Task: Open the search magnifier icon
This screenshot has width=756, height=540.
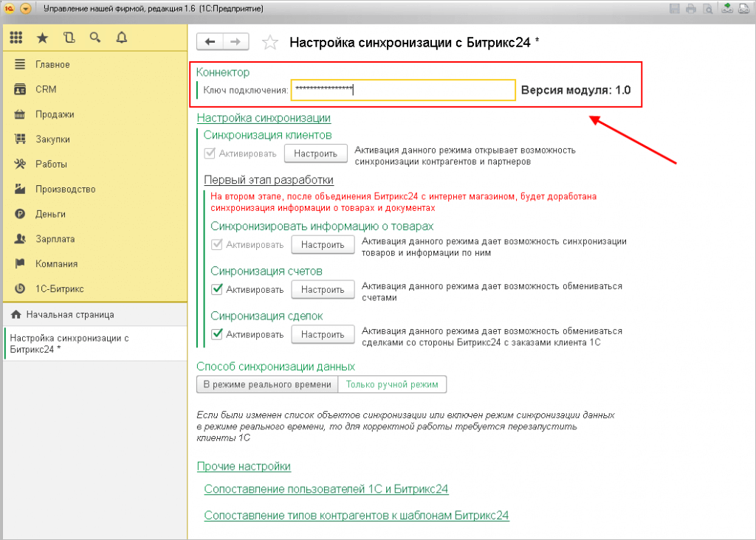Action: coord(95,38)
